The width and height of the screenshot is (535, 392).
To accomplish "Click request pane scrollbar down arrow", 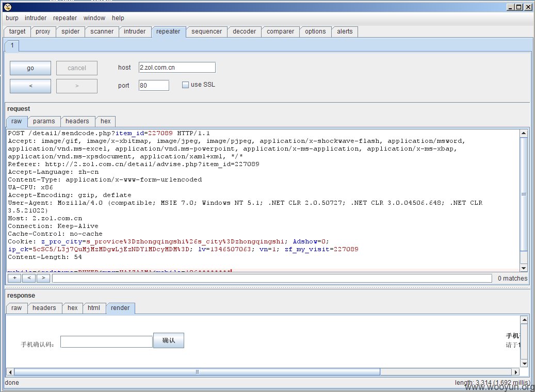I will 524,268.
